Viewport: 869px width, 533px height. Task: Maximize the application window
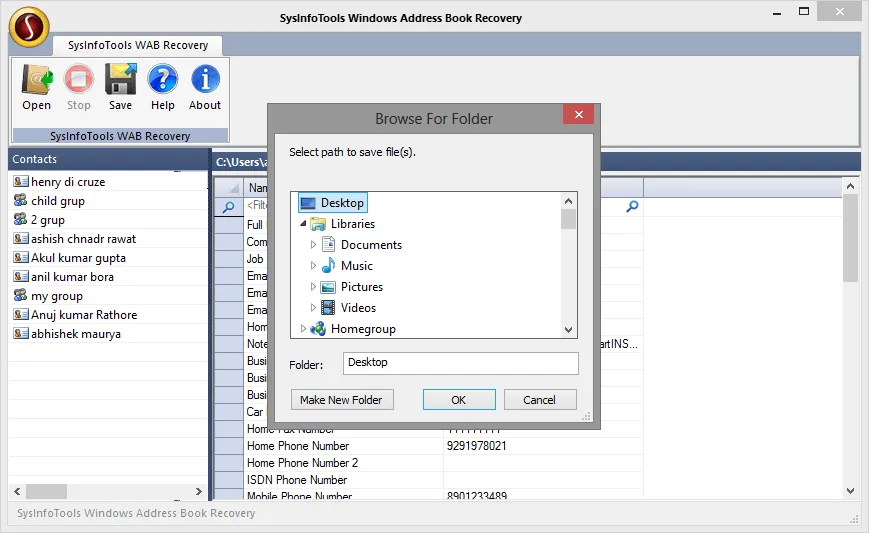coord(804,12)
